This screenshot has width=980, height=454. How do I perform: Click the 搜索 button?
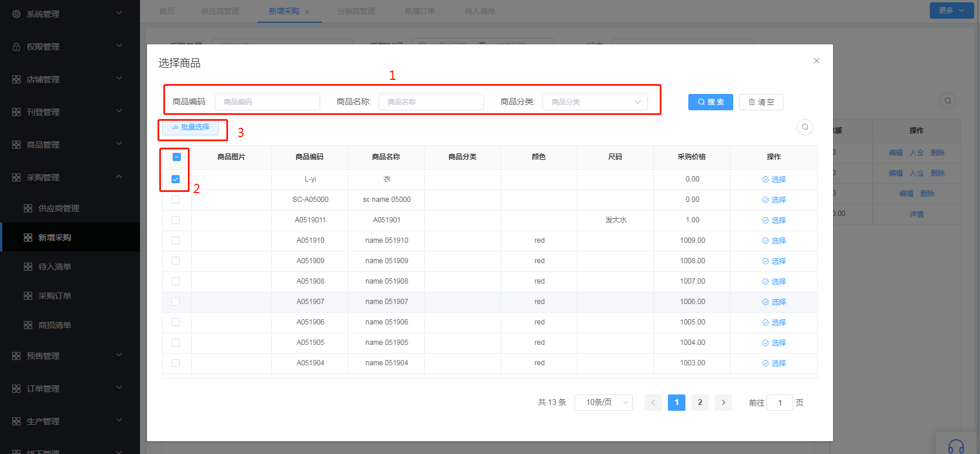coord(710,102)
